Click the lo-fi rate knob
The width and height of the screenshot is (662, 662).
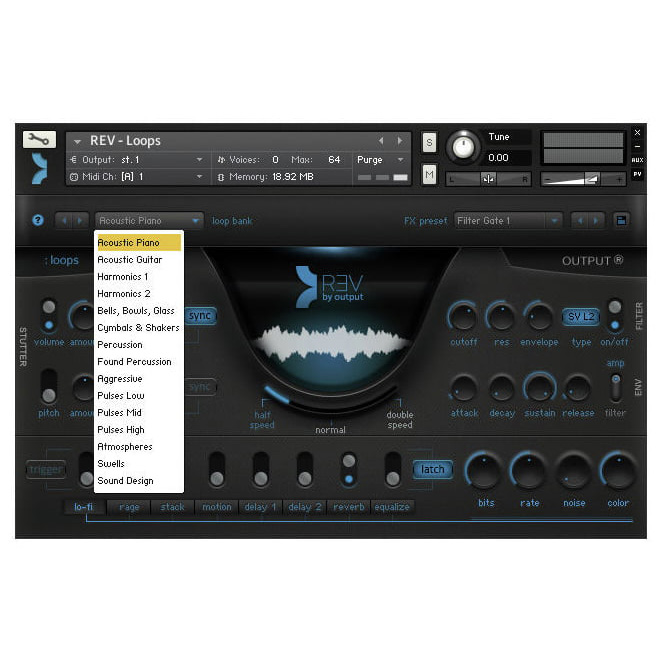click(x=528, y=471)
